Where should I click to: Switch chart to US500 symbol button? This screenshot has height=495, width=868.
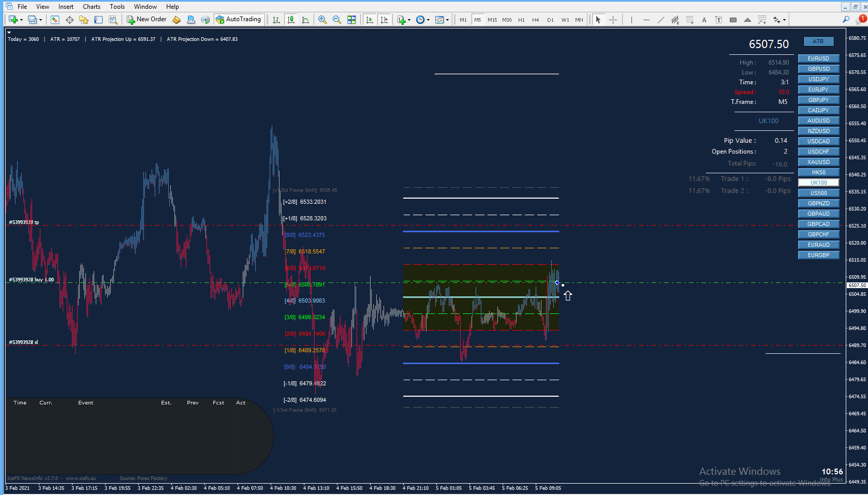[x=818, y=193]
